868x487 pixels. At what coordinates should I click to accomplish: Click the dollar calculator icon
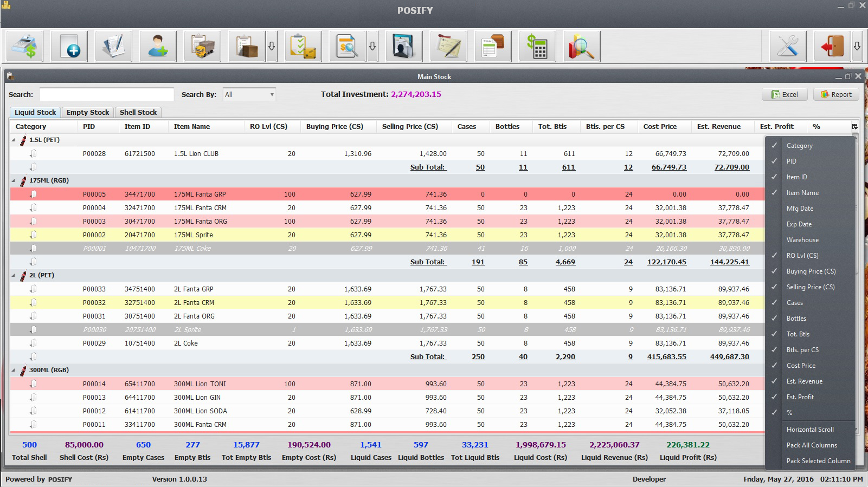[538, 47]
